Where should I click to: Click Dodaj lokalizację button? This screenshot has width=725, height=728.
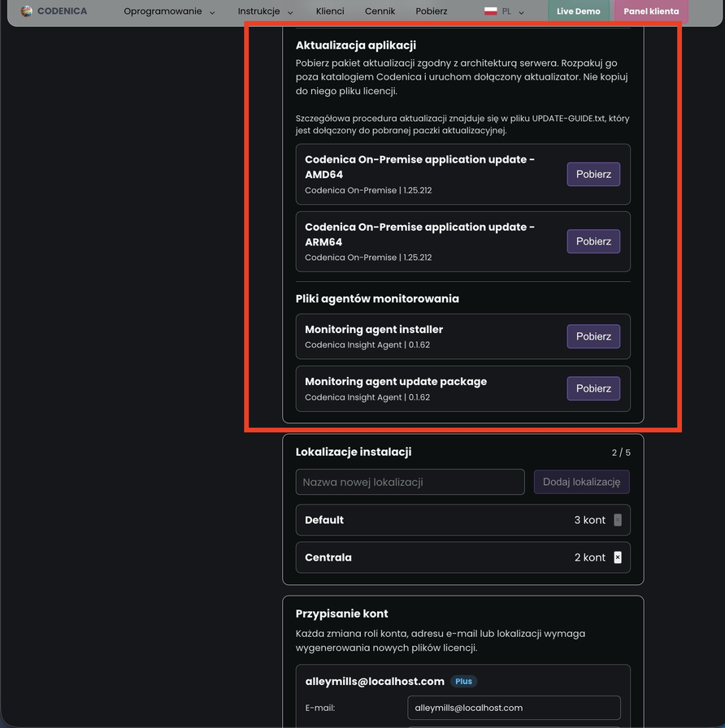[581, 482]
